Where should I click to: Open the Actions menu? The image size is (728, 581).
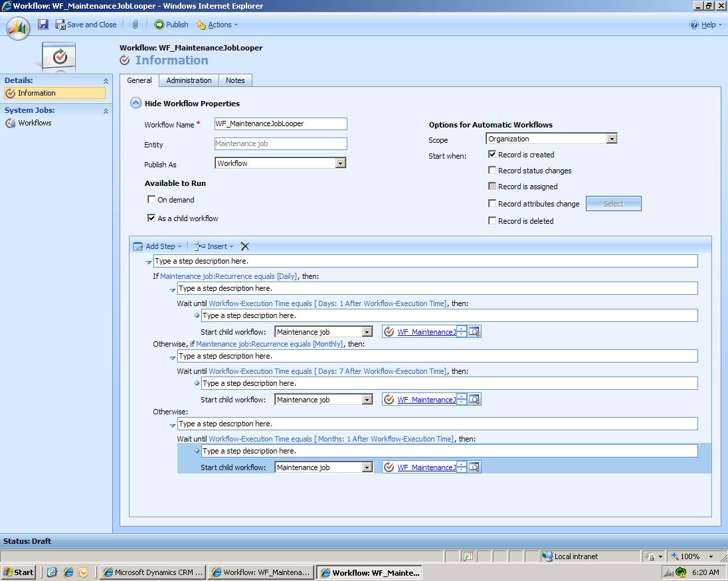click(x=217, y=25)
